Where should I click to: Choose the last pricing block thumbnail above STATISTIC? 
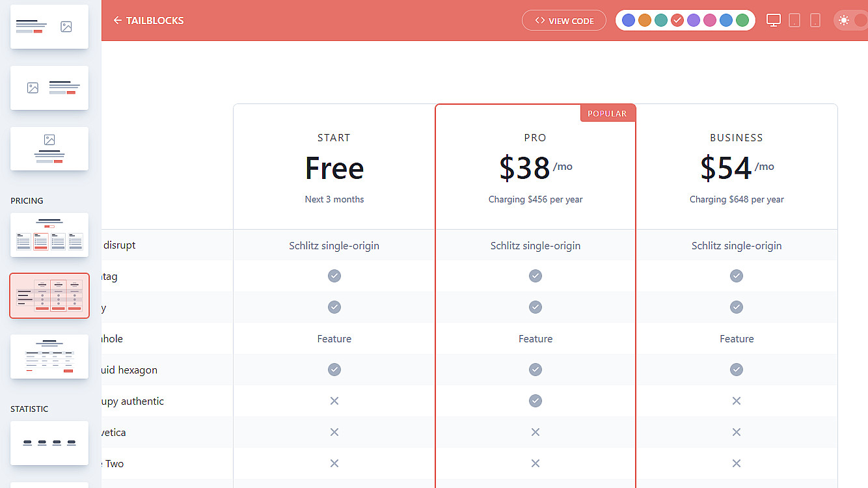pyautogui.click(x=49, y=357)
